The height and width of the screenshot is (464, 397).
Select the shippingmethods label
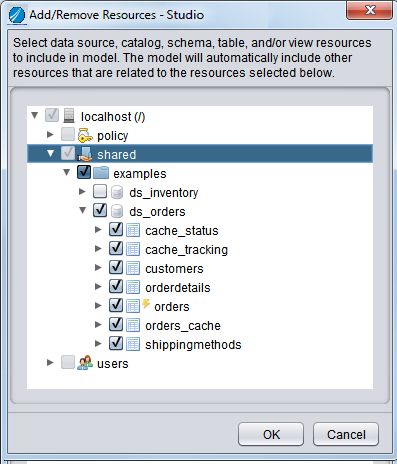coord(193,345)
